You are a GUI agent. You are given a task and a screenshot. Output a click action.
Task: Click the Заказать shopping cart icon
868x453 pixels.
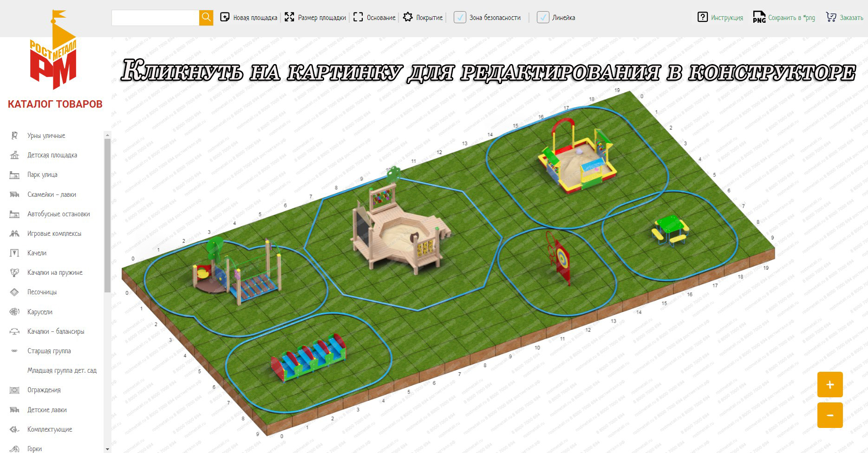pyautogui.click(x=831, y=18)
